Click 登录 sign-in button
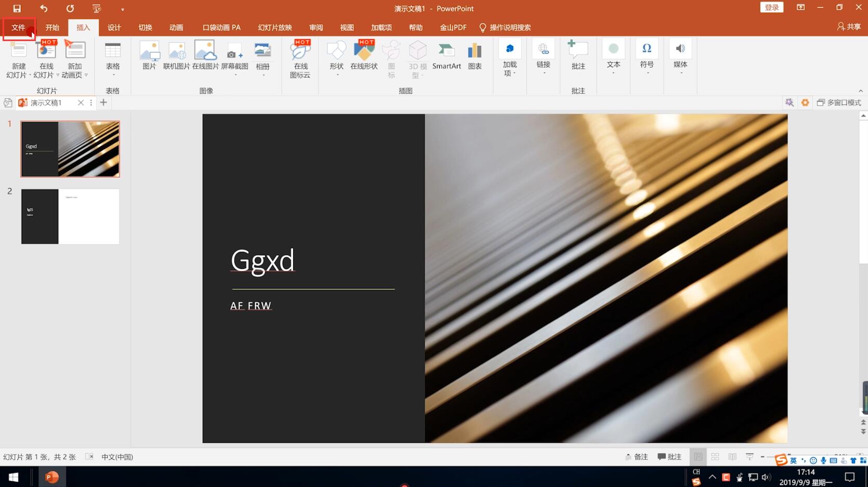Screen dimensions: 868x487 pos(772,7)
